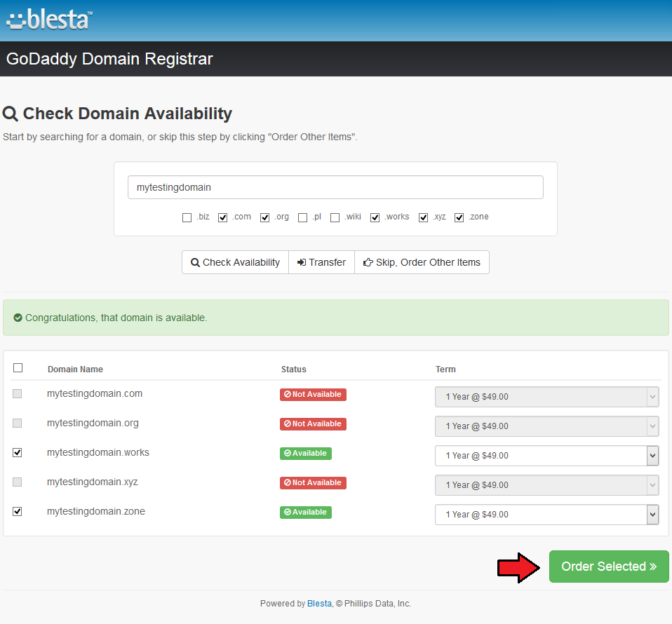This screenshot has height=624, width=672.
Task: Open term dropdown for mytestingdomain.works
Action: click(547, 456)
